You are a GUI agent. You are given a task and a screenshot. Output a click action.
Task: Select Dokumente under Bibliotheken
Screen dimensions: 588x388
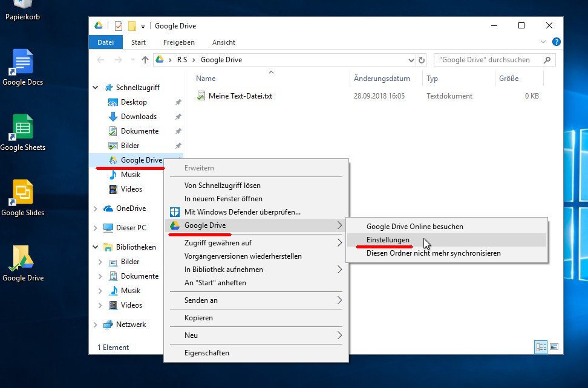tap(140, 276)
